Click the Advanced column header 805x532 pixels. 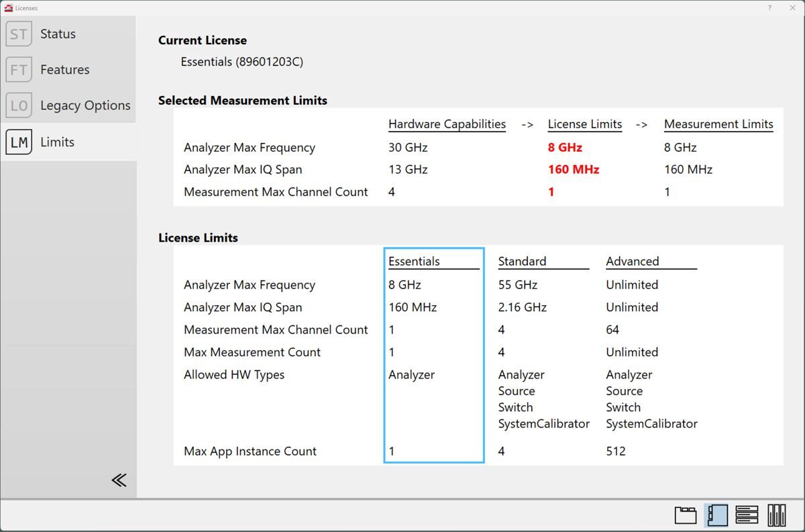pyautogui.click(x=633, y=262)
